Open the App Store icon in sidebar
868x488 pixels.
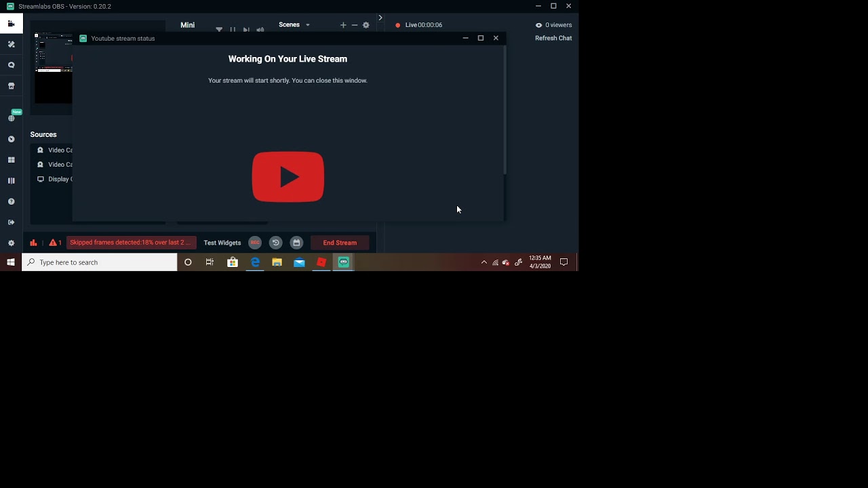click(11, 86)
